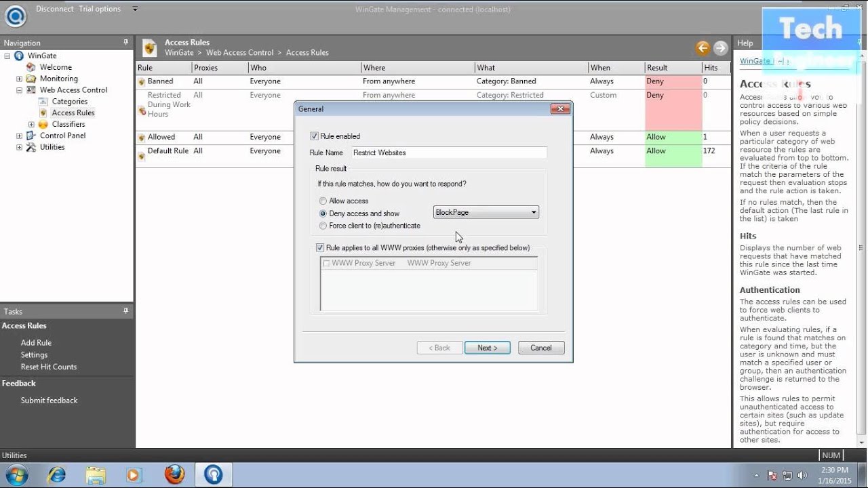Navigate back with the orange arrow
Image resolution: width=868 pixels, height=488 pixels.
(703, 47)
